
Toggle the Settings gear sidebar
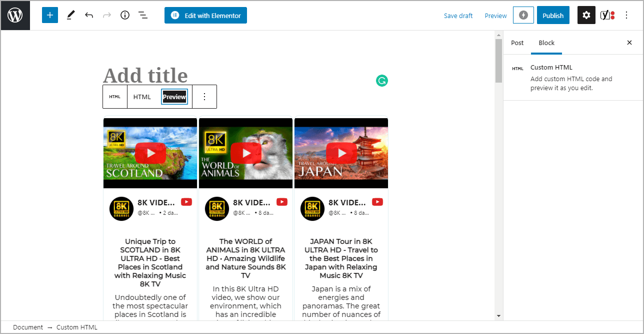point(586,15)
